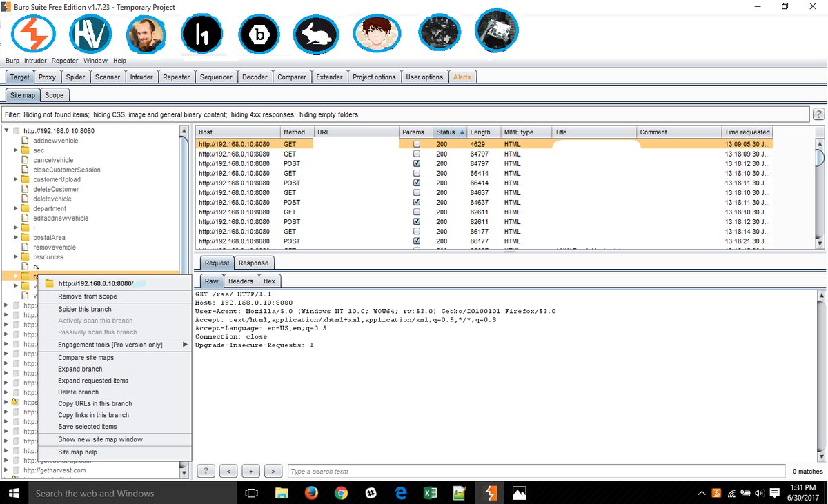The width and height of the screenshot is (828, 504).
Task: Collapse the http://192.168.0.10:8080 tree node
Action: click(6, 130)
